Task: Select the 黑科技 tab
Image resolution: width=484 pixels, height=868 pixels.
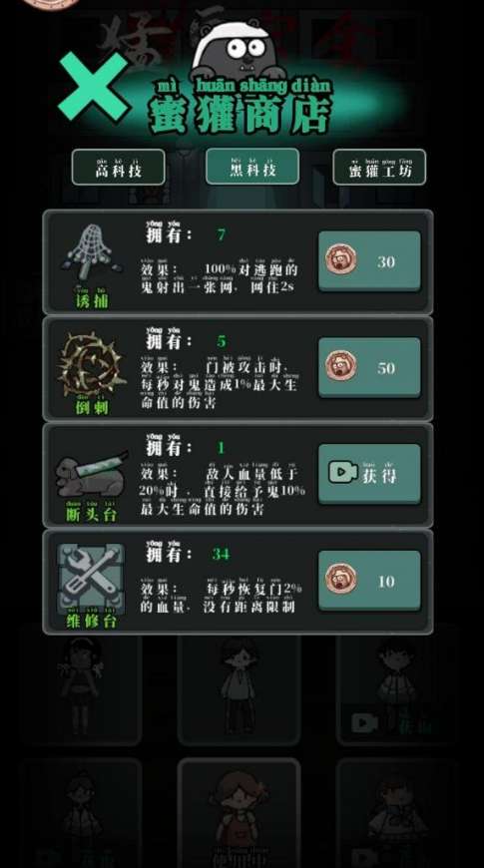Action: tap(252, 166)
